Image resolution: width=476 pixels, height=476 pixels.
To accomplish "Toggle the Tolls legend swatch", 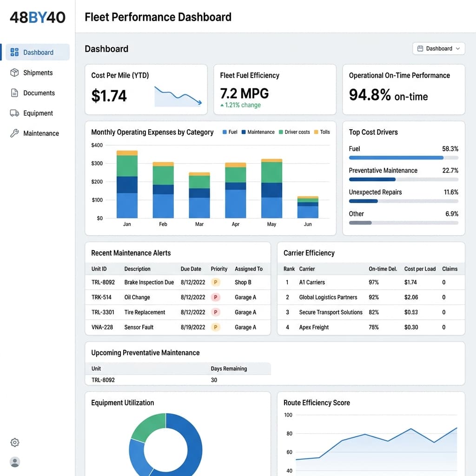I will 316,132.
